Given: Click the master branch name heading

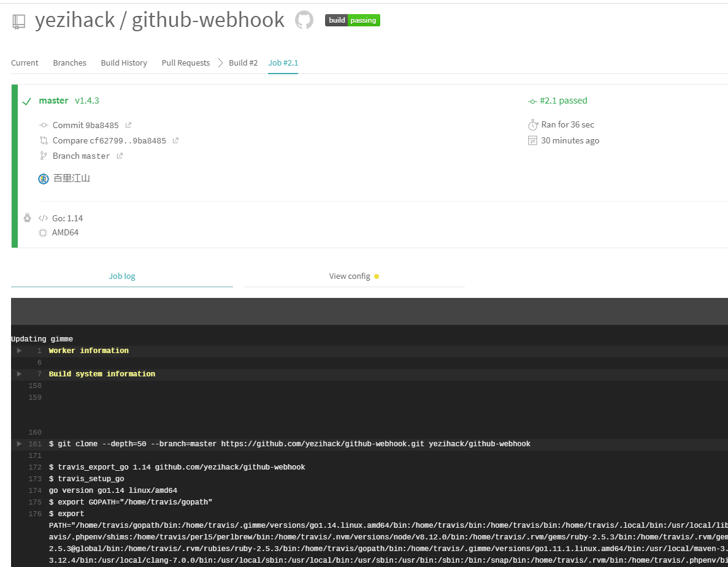Looking at the screenshot, I should click(53, 101).
